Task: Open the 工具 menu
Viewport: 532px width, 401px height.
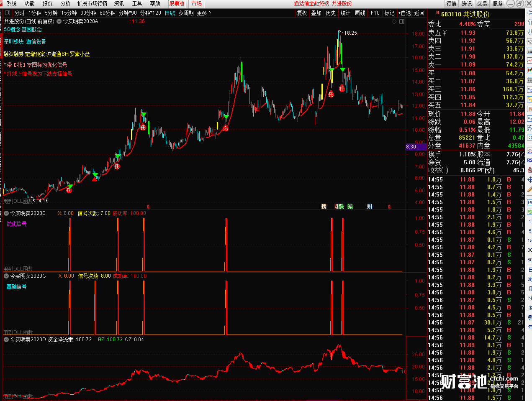Action: 137,3
